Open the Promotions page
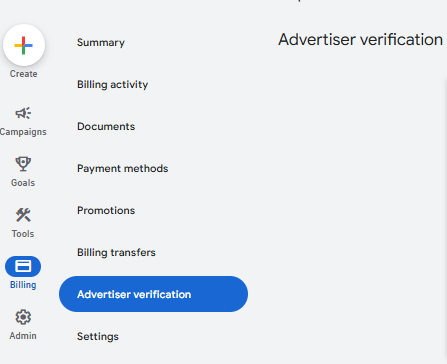The image size is (447, 364). [106, 211]
